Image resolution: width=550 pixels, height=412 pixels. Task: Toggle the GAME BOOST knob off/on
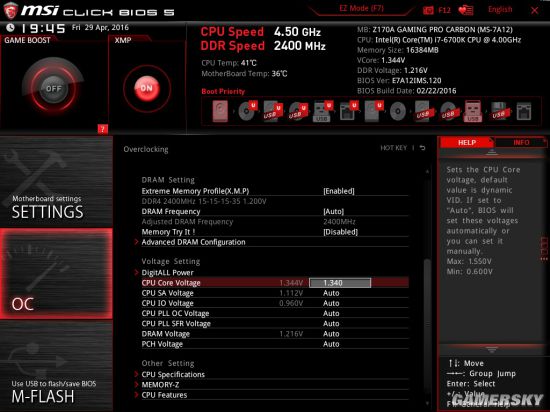click(x=53, y=88)
